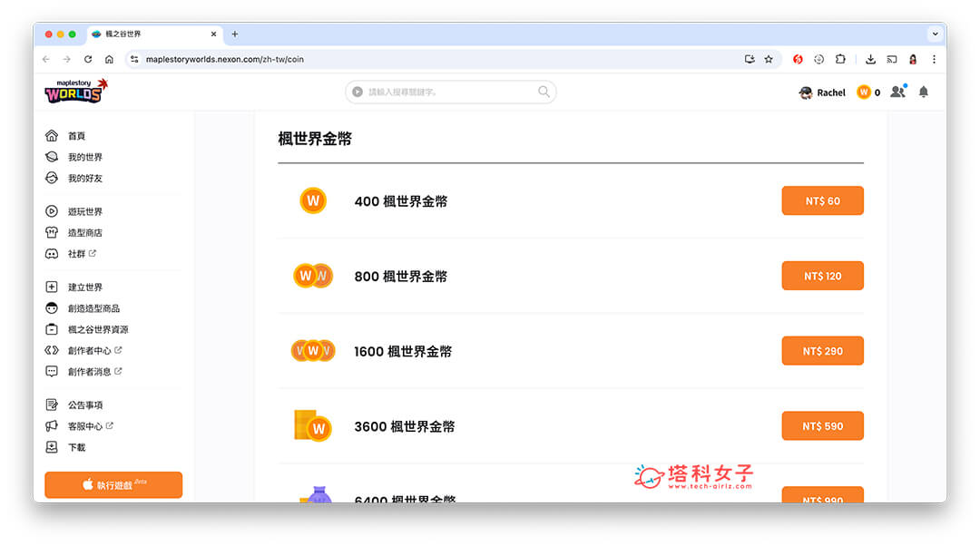Open the tab search dropdown arrow
980x546 pixels.
[935, 34]
